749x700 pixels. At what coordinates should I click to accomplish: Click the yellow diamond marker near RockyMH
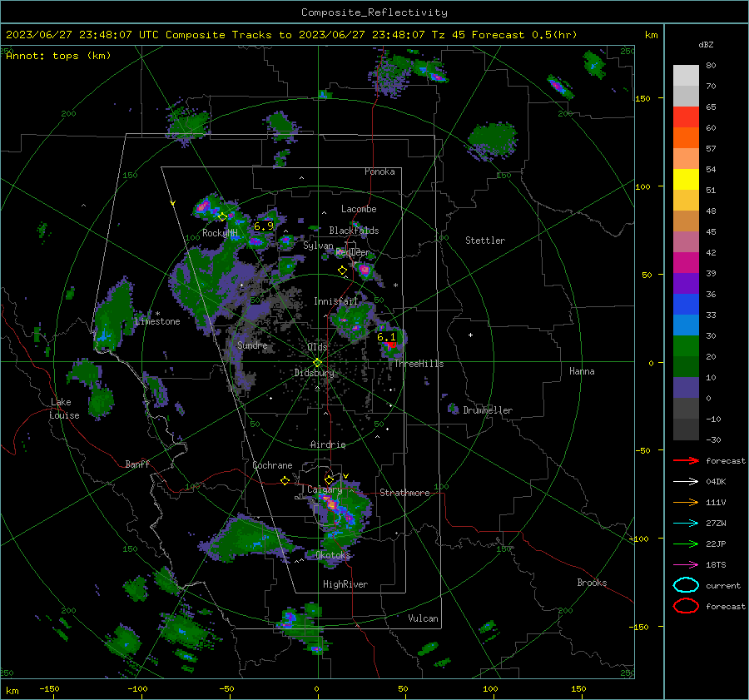coord(222,217)
